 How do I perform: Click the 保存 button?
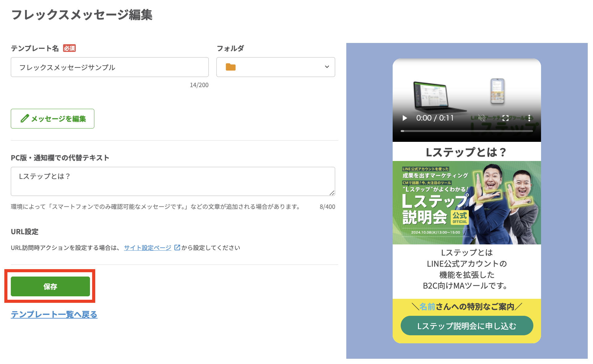click(x=50, y=286)
